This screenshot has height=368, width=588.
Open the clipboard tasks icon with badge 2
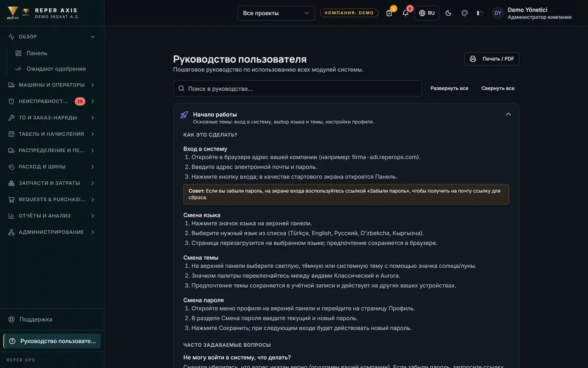tap(390, 13)
